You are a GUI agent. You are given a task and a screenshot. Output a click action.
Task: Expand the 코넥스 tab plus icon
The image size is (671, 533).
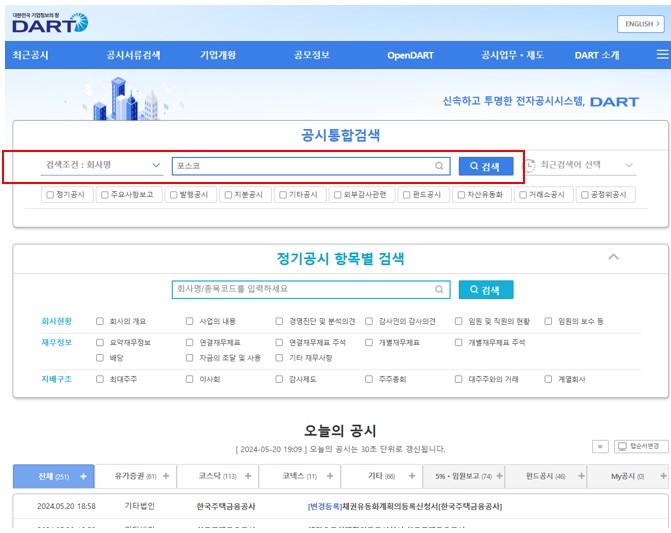point(330,476)
